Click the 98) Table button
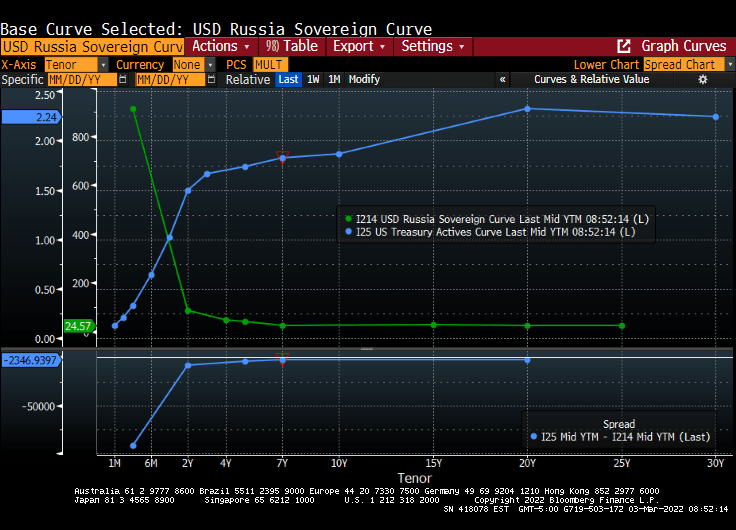 [x=291, y=46]
